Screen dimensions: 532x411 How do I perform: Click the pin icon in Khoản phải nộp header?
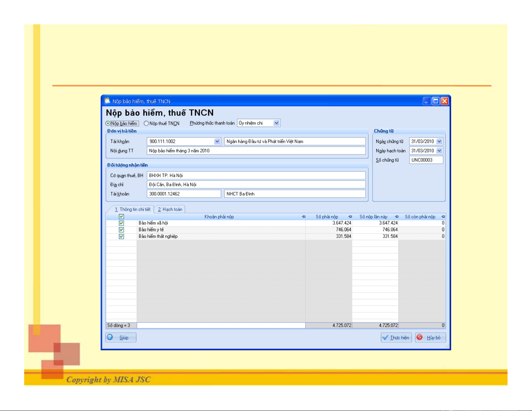pyautogui.click(x=303, y=217)
